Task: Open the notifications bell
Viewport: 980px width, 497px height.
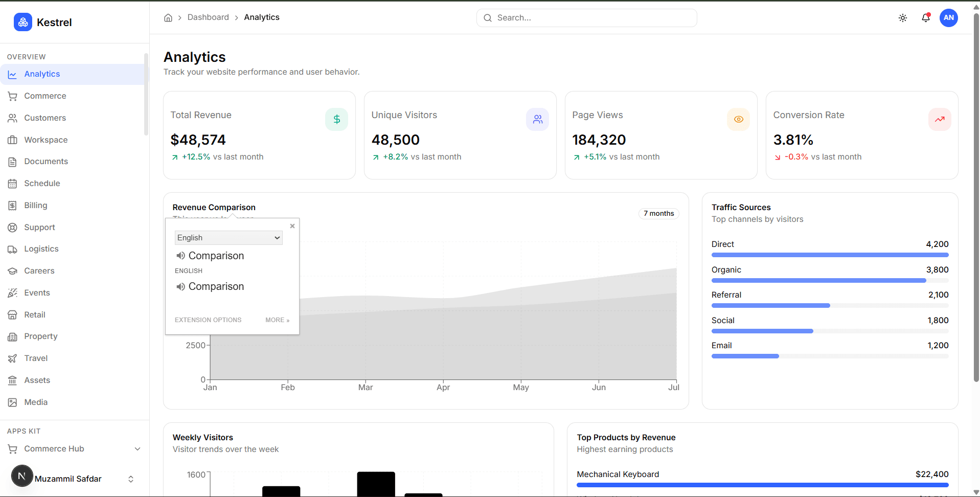Action: [x=926, y=18]
